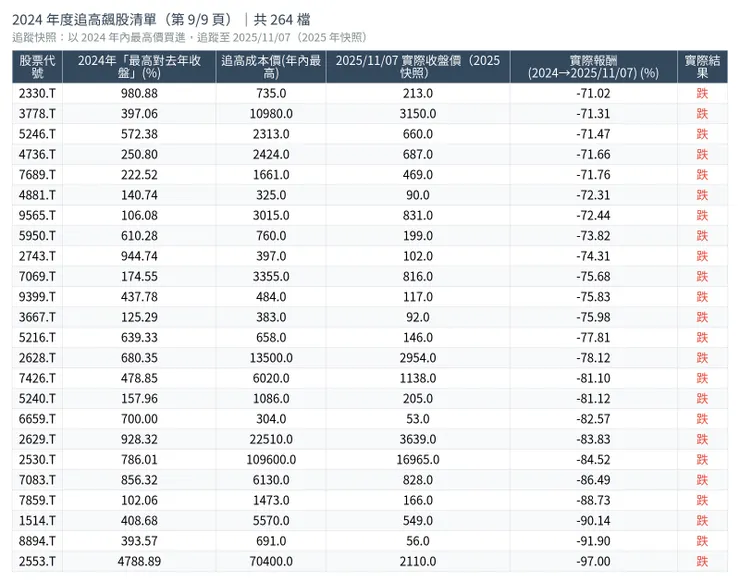Screen dimensions: 740x584
Task: Click the 跌 result for 8894.T
Action: 702,541
